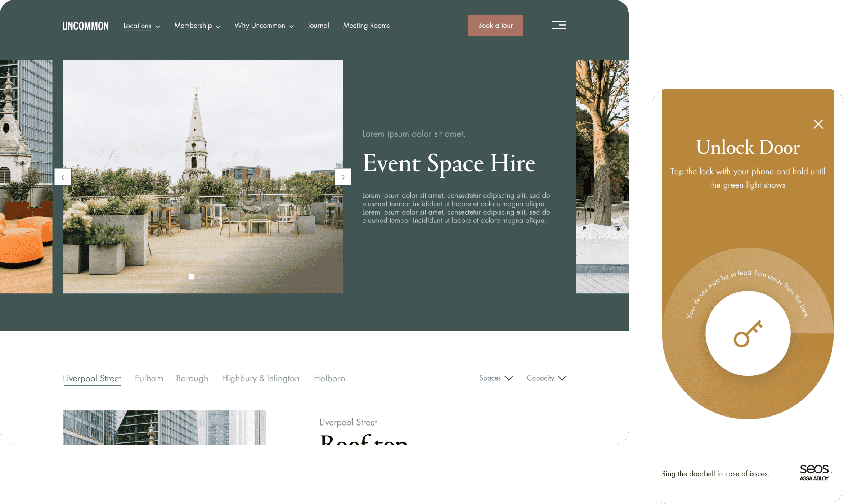Click the Unlock Door title
Viewport: 844px width, 504px height.
click(748, 147)
